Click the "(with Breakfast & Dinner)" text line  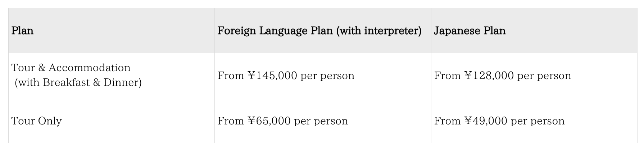point(78,83)
